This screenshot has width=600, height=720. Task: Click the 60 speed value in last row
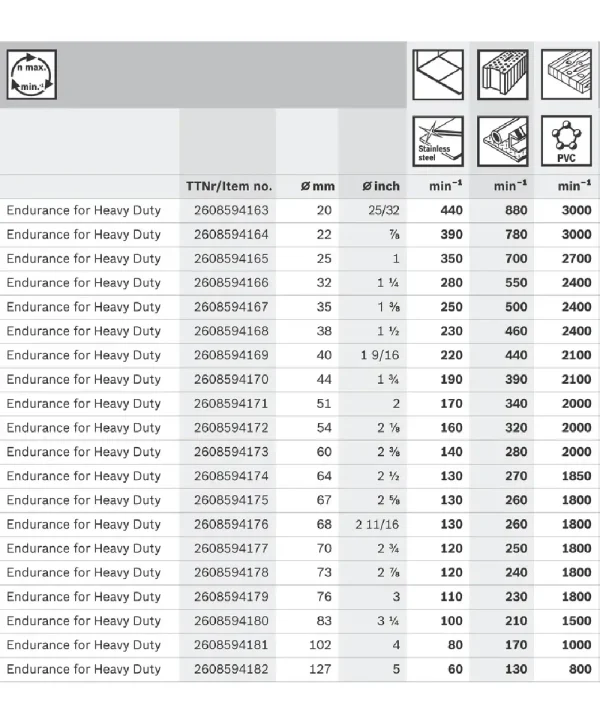tap(455, 669)
